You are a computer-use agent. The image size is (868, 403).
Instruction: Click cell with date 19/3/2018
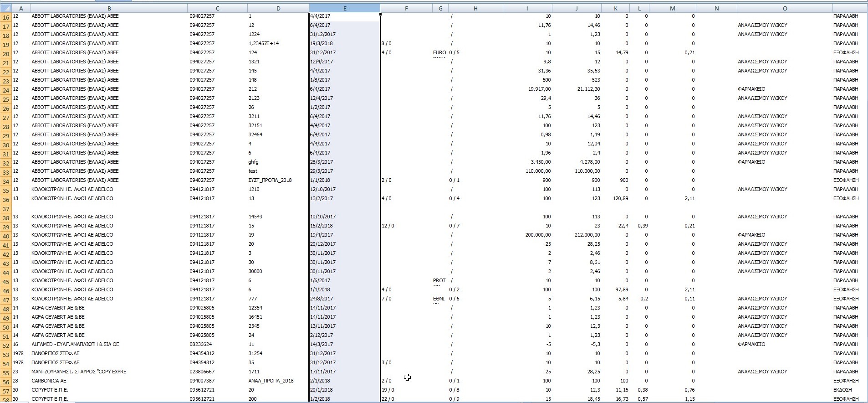click(344, 43)
